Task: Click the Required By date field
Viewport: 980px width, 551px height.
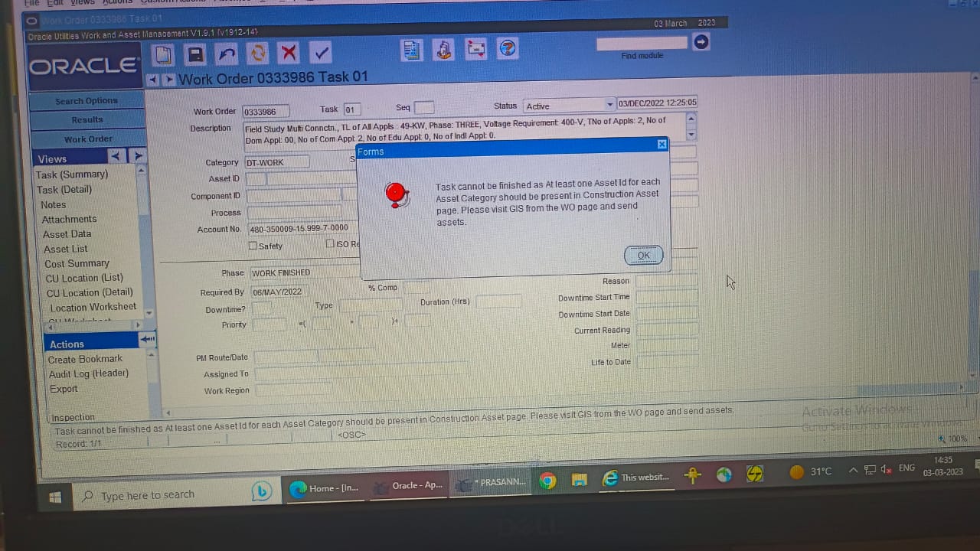Action: pyautogui.click(x=279, y=292)
